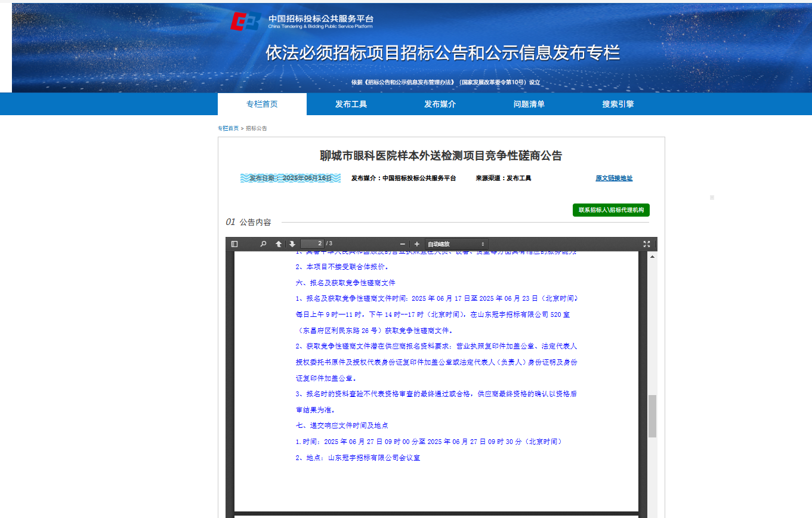
Task: Go to previous page with up arrow
Action: pos(277,243)
